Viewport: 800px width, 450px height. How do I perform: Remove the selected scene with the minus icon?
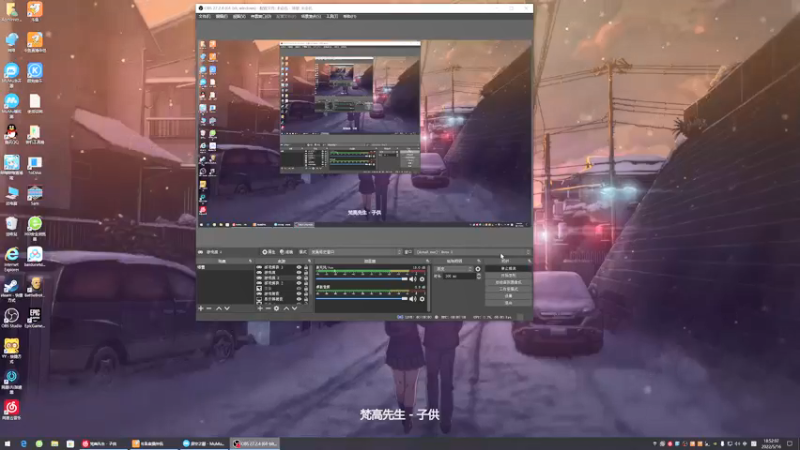[x=209, y=309]
